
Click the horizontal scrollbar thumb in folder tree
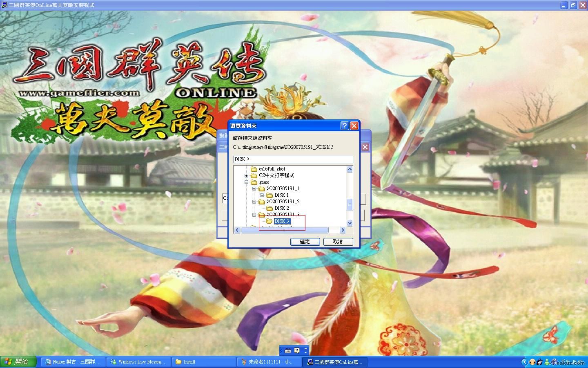pos(285,230)
